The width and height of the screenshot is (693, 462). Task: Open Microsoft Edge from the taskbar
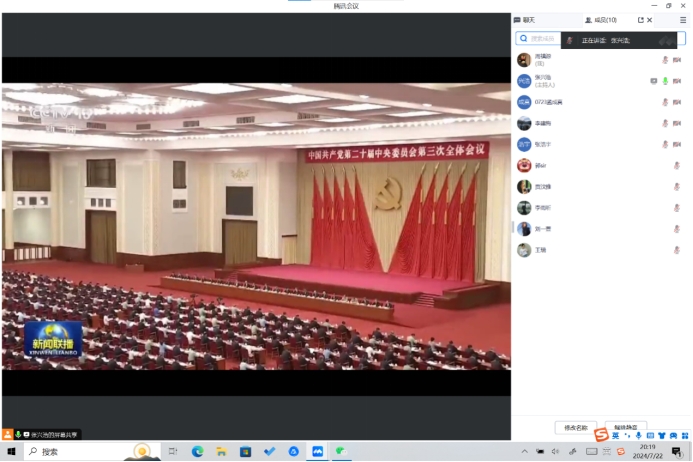(197, 452)
